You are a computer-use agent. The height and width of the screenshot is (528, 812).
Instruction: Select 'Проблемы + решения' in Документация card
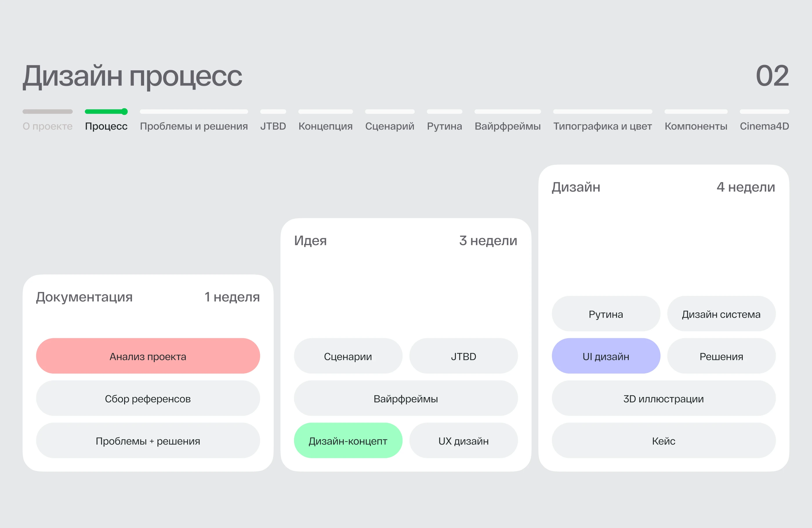coord(148,441)
